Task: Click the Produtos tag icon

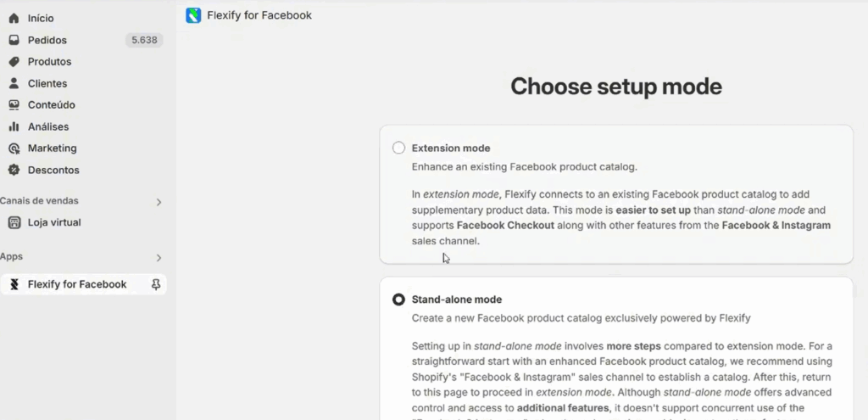Action: (x=14, y=62)
